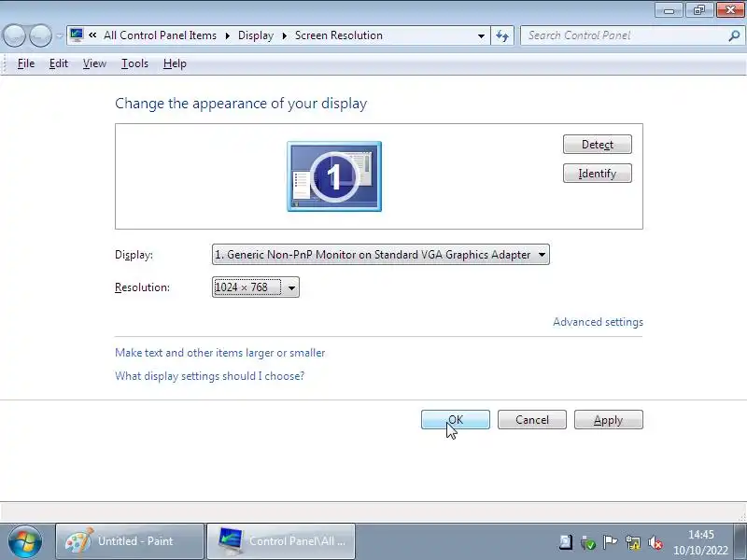Click the Back navigation arrow button
This screenshot has width=747, height=560.
pyautogui.click(x=14, y=35)
